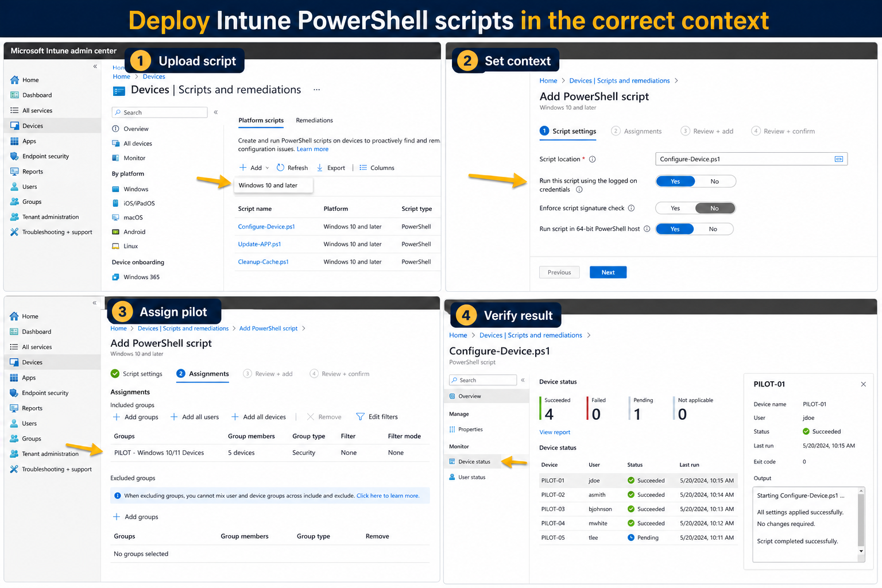Select Reports icon in Assign pilot panel sidebar
Screen dimensions: 882x588
click(14, 408)
